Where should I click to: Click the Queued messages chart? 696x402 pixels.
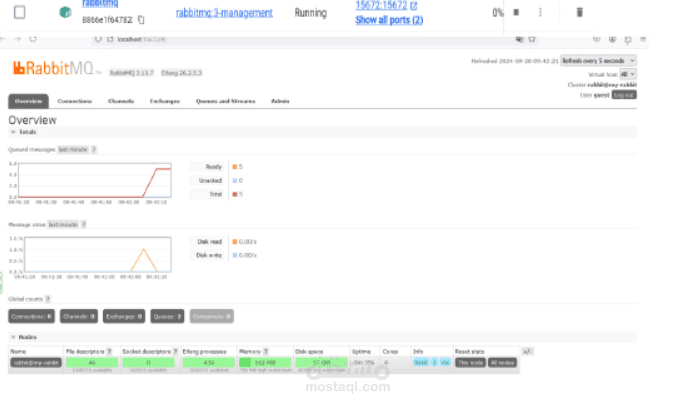95,180
